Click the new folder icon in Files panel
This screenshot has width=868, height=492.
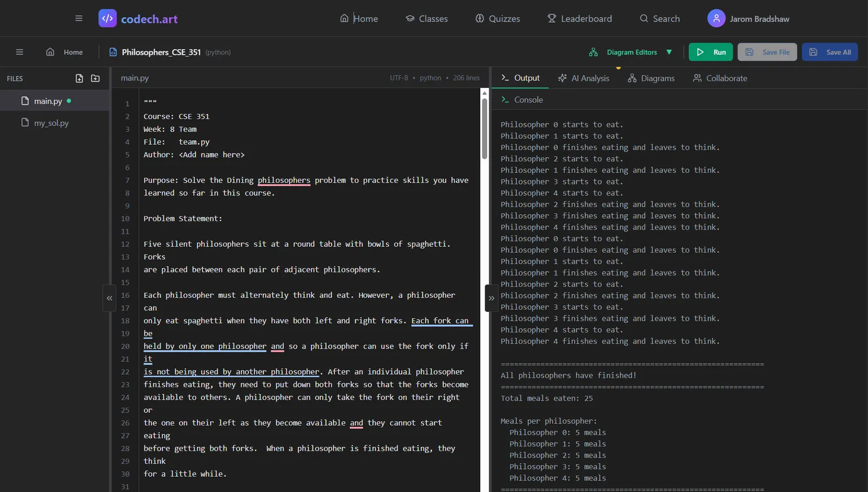coord(95,78)
